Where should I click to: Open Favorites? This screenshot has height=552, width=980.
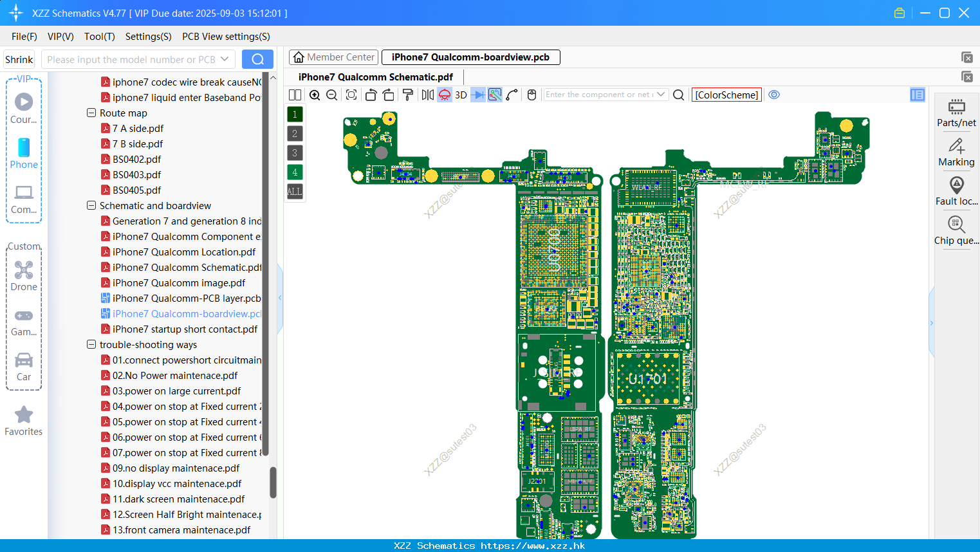[24, 421]
